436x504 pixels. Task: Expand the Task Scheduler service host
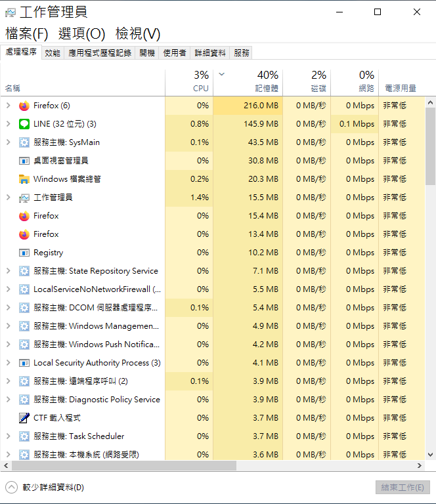[9, 436]
